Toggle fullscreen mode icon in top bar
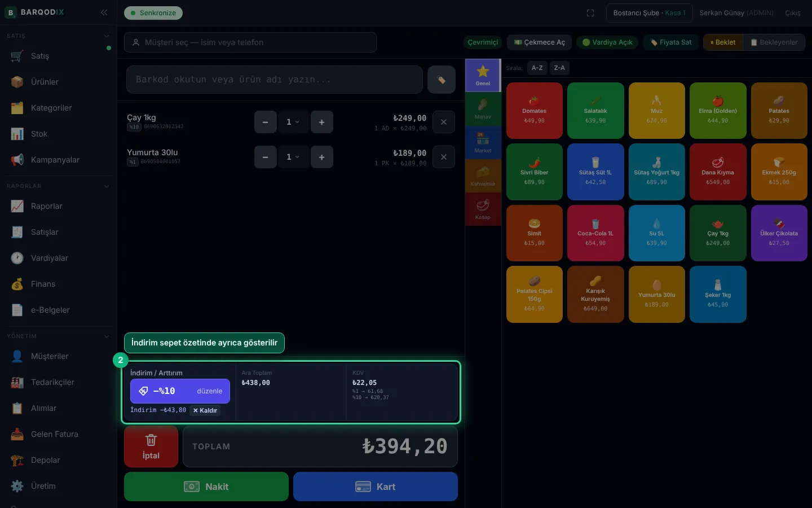The width and height of the screenshot is (812, 508). 590,13
